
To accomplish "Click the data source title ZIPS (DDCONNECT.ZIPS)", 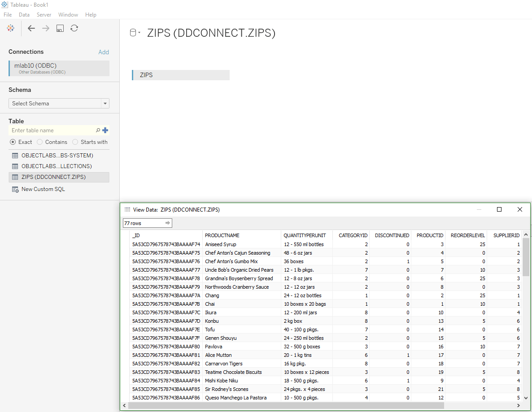I will coord(211,33).
